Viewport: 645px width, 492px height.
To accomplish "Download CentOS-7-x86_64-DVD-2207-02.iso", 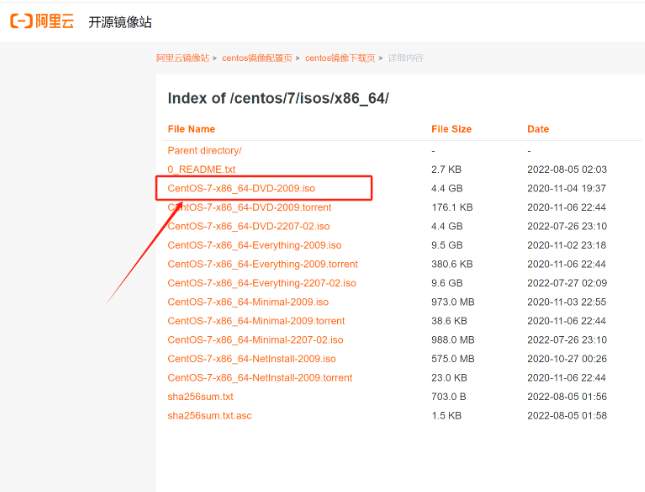I will [249, 226].
